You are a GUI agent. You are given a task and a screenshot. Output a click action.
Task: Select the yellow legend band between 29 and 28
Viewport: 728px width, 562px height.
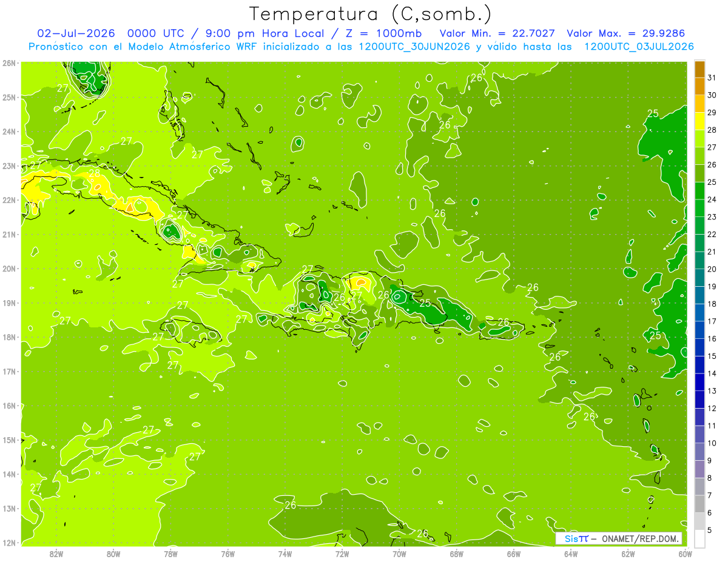(x=699, y=122)
